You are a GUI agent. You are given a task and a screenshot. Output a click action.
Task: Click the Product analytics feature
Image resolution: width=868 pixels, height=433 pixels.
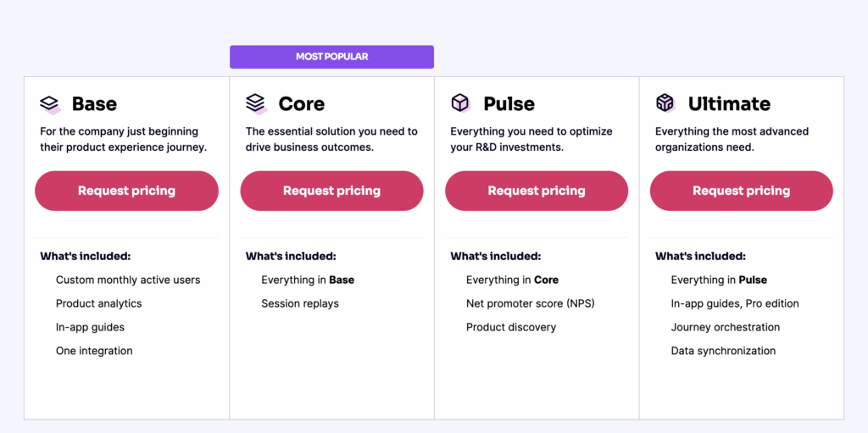point(99,303)
